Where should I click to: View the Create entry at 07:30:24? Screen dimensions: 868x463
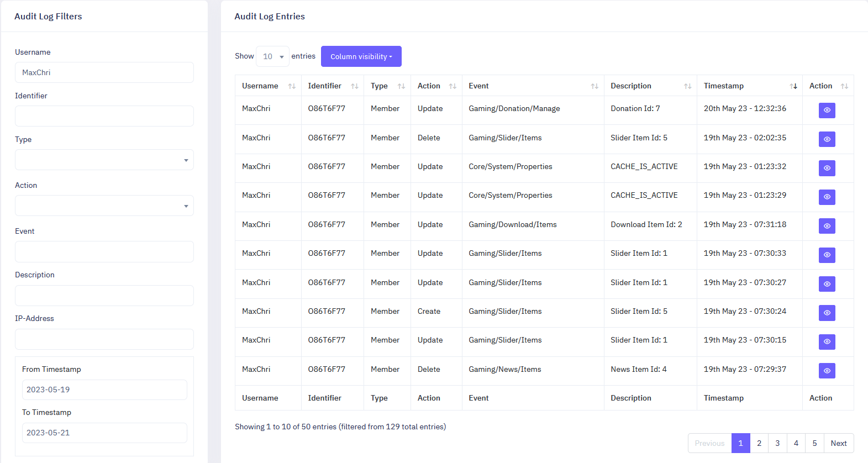pyautogui.click(x=827, y=313)
